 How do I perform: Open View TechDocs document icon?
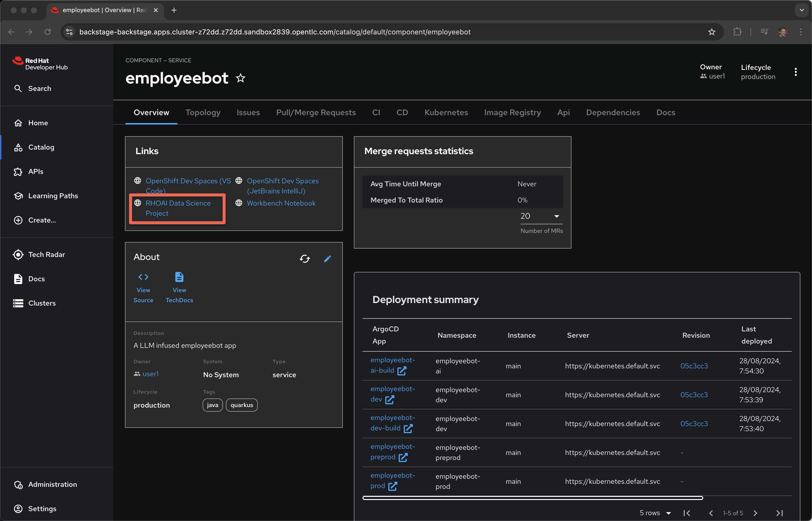(179, 277)
